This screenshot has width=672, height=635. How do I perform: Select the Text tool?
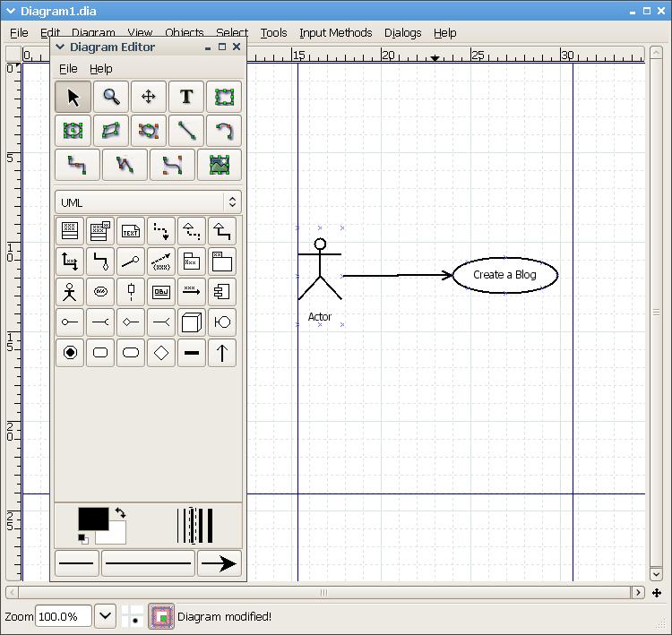pyautogui.click(x=186, y=97)
